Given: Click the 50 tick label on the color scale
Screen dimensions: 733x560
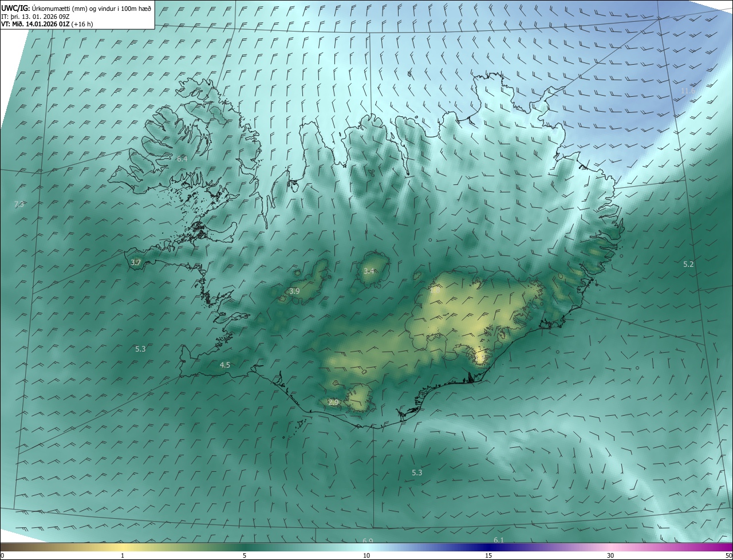Looking at the screenshot, I should [x=728, y=555].
